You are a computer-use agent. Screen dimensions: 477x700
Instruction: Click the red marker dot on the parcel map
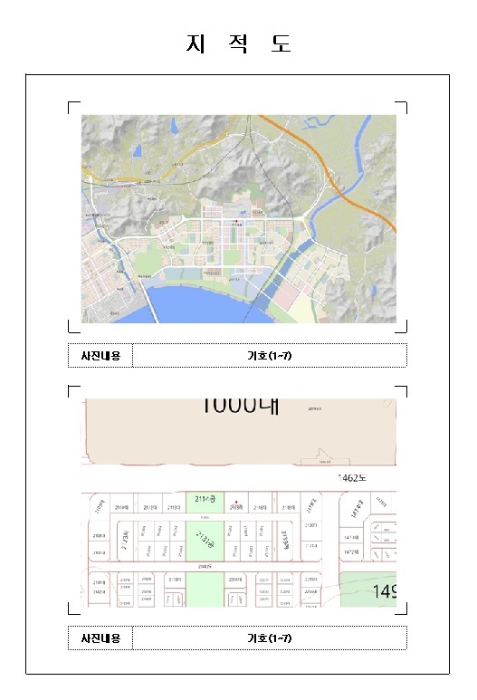coord(236,502)
